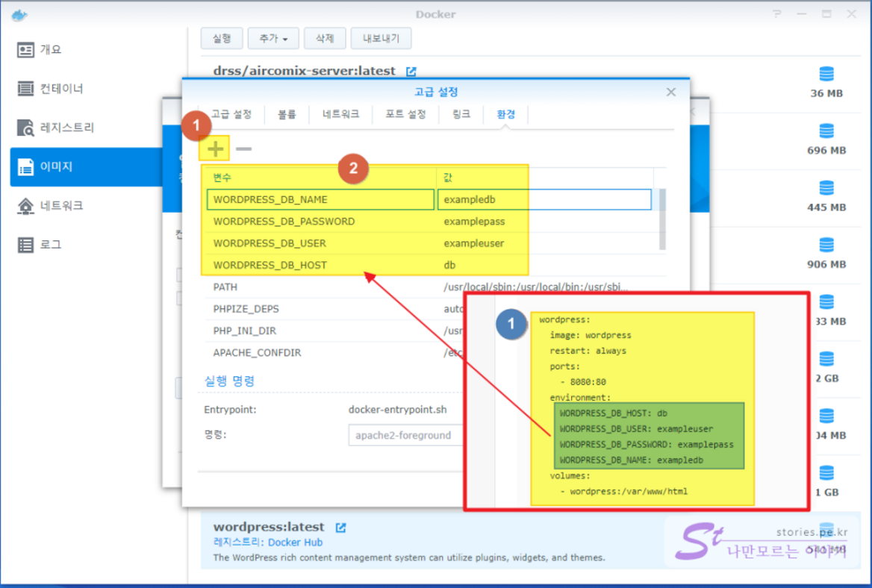Select 네트워크 network in sidebar
Screen dimensions: 872x588
tap(60, 205)
